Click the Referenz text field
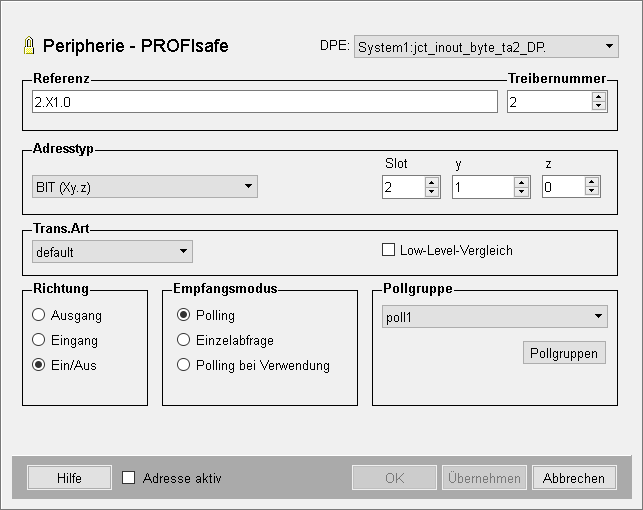 pos(265,102)
